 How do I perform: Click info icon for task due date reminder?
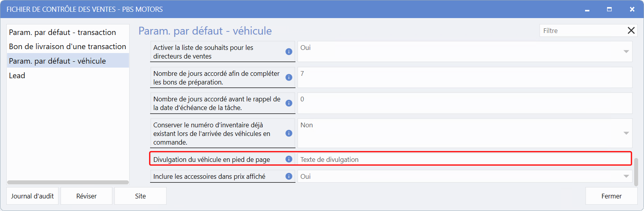[289, 103]
